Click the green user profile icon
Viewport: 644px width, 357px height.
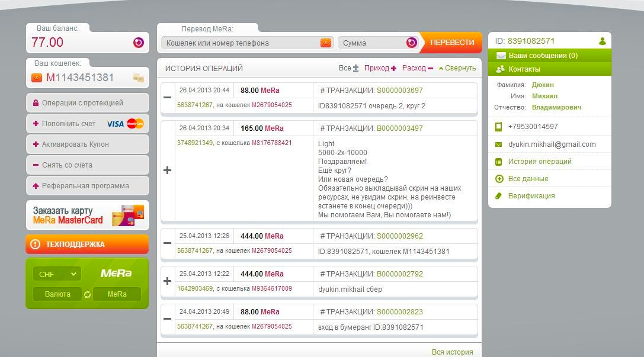point(603,41)
